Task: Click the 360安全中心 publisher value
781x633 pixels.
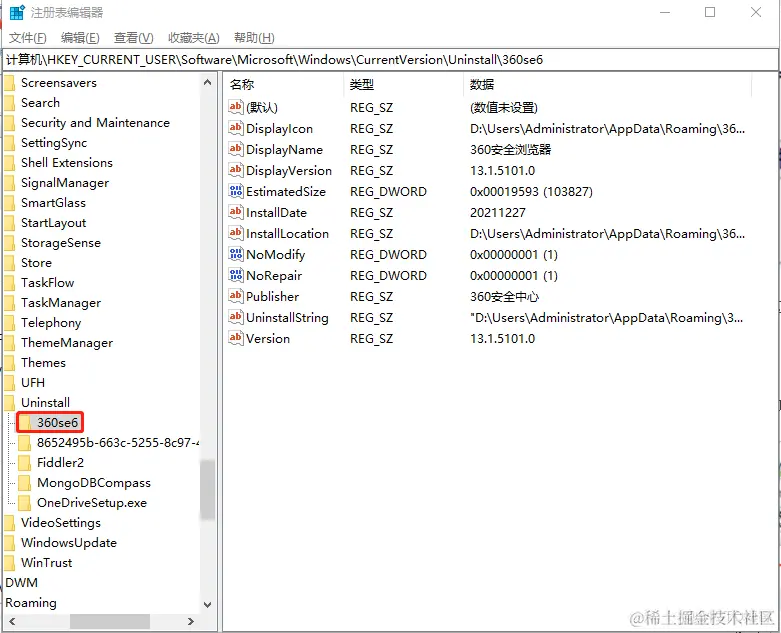Action: tap(505, 296)
